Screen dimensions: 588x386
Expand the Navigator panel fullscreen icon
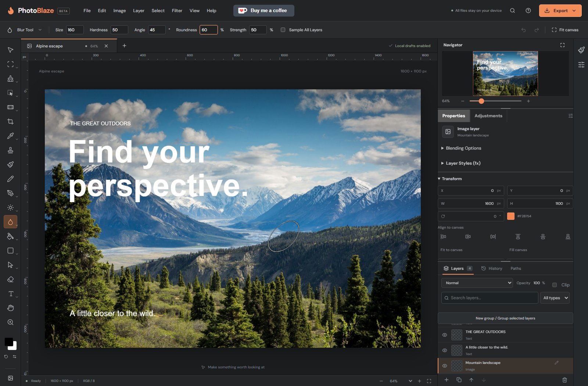click(x=562, y=45)
